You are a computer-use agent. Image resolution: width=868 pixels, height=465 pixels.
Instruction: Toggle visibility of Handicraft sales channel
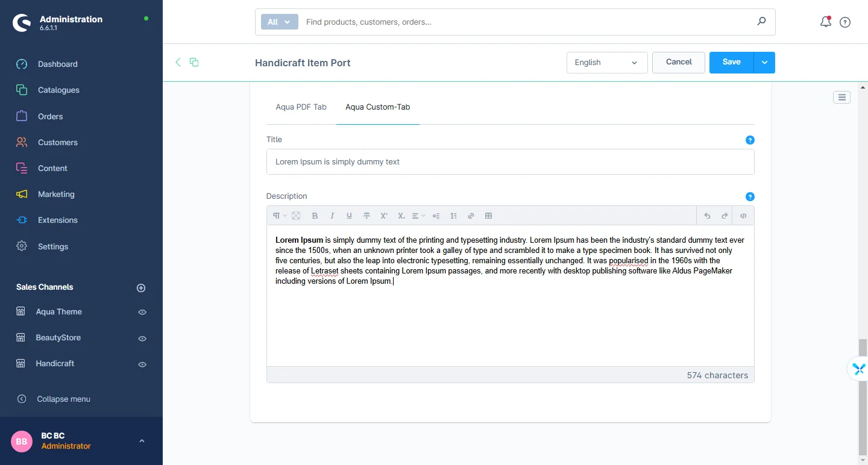[142, 364]
